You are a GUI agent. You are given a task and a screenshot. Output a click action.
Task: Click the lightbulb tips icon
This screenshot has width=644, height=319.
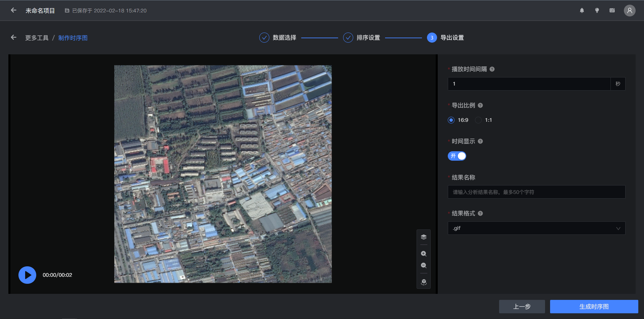coord(597,10)
